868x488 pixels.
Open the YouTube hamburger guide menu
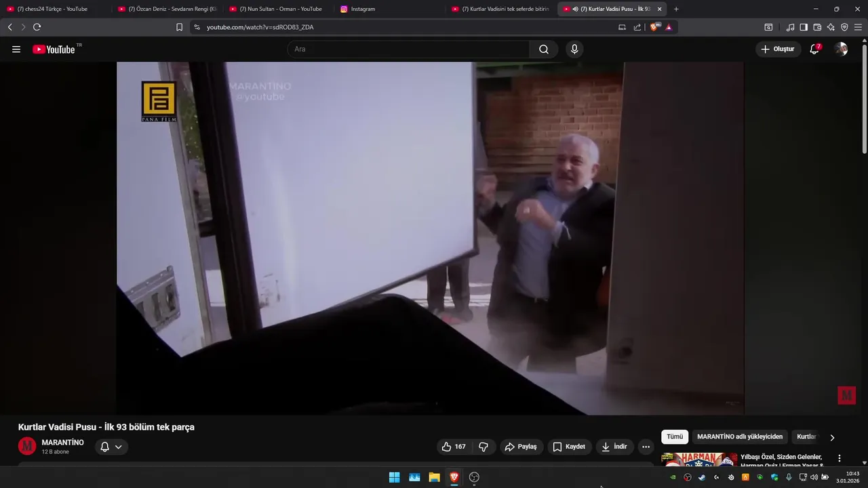tap(16, 49)
